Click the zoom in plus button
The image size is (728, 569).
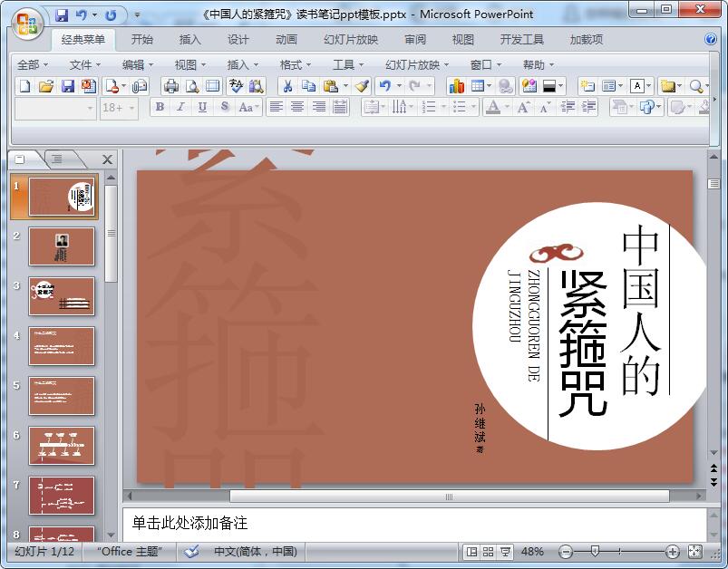(672, 552)
